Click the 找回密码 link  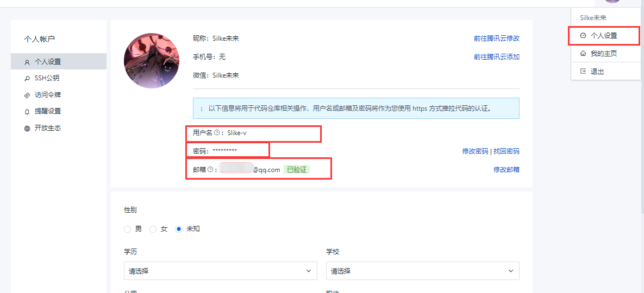507,151
